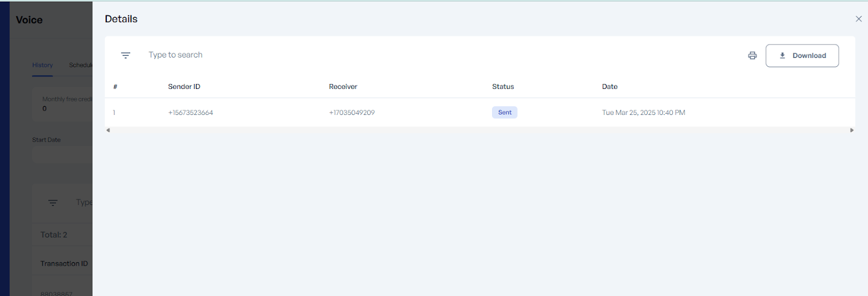Click the Sent status badge
This screenshot has width=868, height=296.
[505, 112]
